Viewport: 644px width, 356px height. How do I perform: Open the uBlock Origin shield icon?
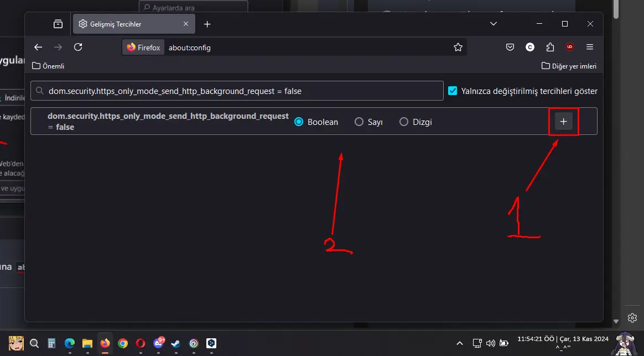pos(570,47)
